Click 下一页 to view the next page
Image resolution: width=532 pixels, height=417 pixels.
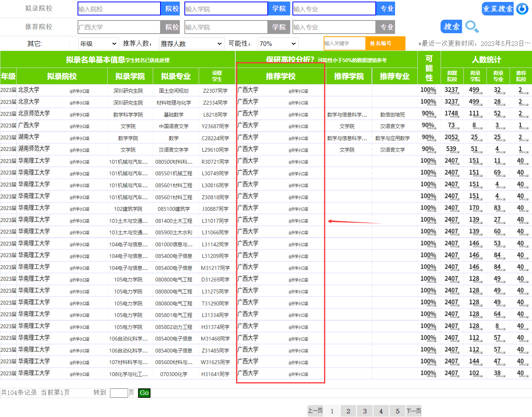pyautogui.click(x=414, y=410)
